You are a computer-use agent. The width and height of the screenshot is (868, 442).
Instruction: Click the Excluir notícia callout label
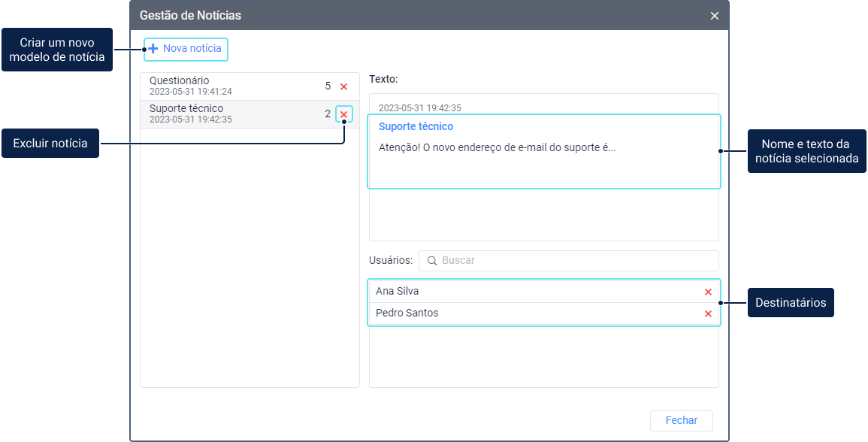click(x=50, y=144)
